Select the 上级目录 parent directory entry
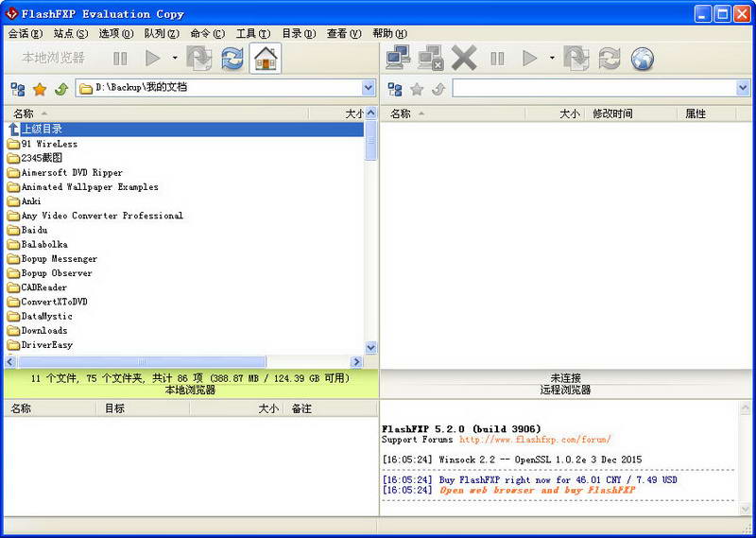Screen dimensions: 756x538 [42, 130]
